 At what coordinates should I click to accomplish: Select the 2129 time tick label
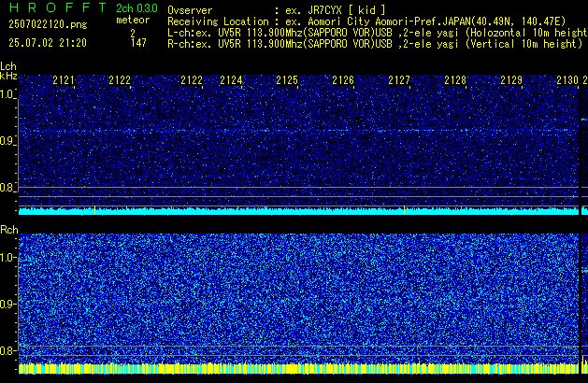pos(511,80)
